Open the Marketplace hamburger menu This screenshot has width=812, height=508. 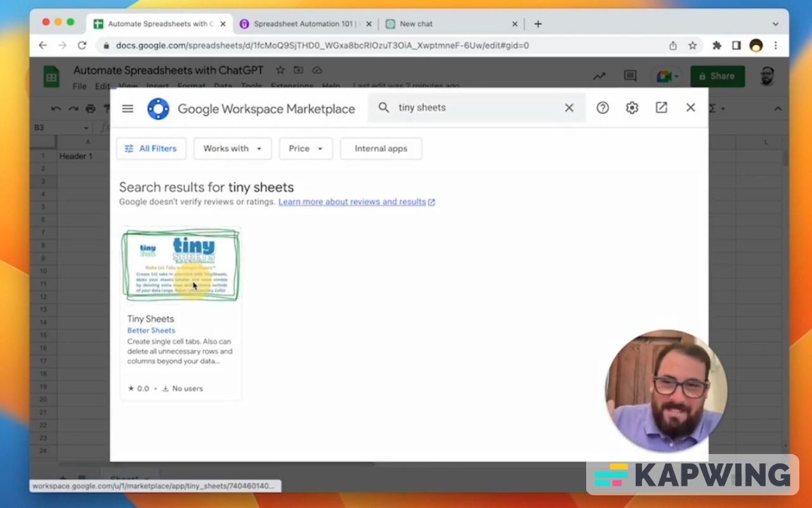pos(128,109)
